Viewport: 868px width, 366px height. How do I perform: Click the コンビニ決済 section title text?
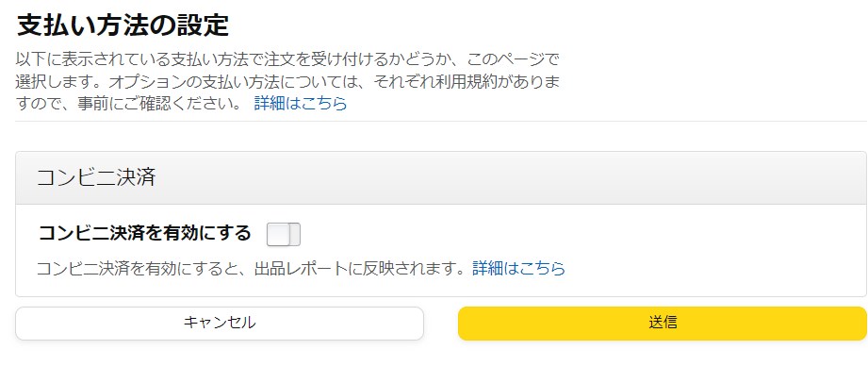click(96, 177)
